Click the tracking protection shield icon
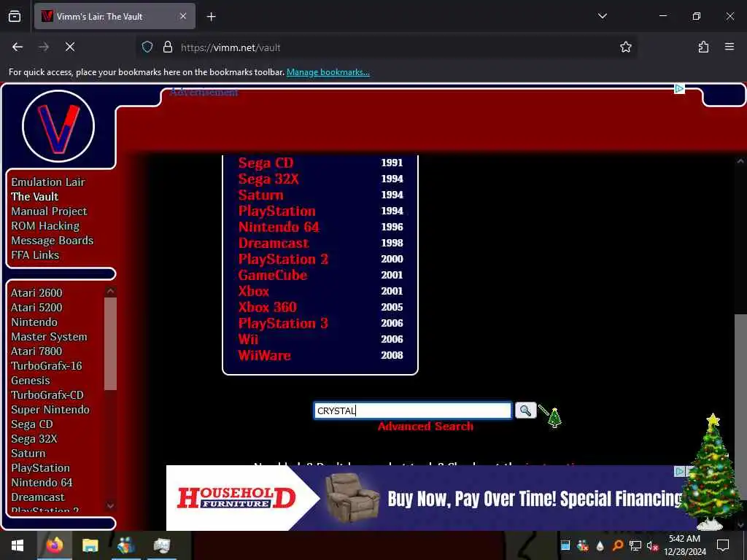 pos(147,47)
